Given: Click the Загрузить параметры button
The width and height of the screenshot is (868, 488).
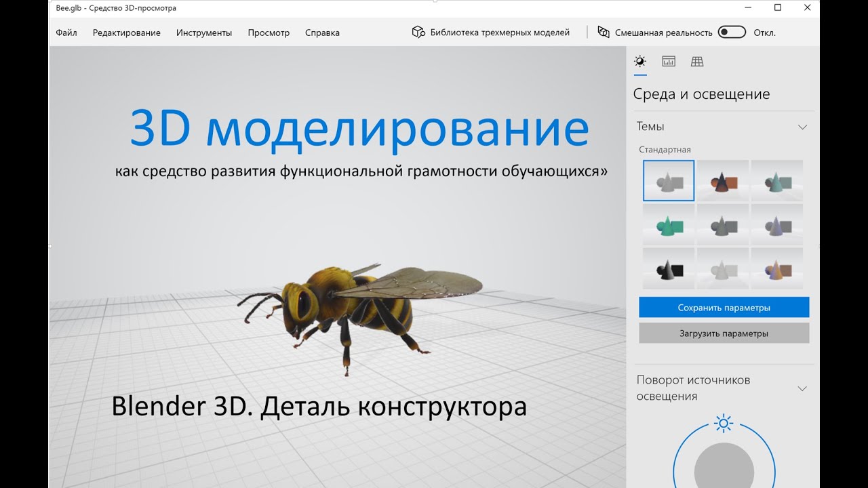Looking at the screenshot, I should pyautogui.click(x=724, y=333).
